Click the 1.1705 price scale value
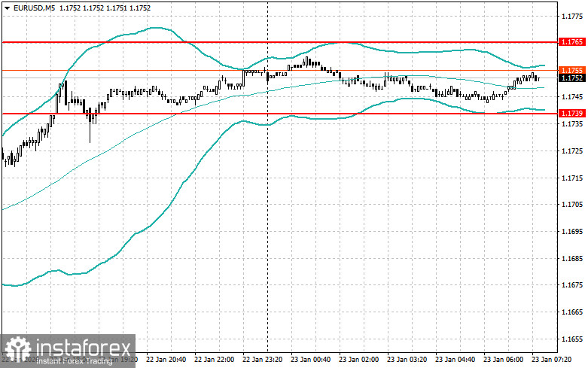 click(572, 204)
